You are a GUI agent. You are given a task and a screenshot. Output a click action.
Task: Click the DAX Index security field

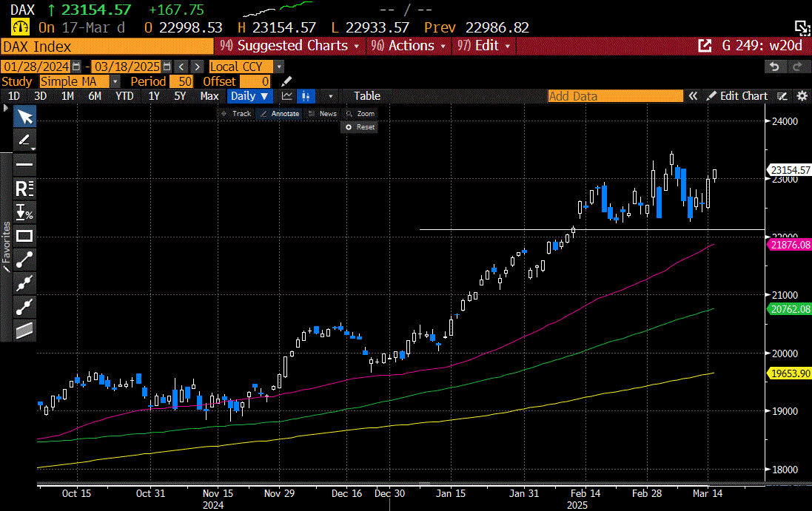[107, 47]
